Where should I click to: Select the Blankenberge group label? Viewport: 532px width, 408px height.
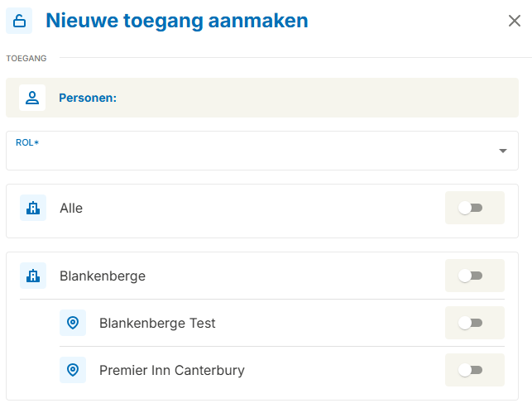pyautogui.click(x=103, y=276)
